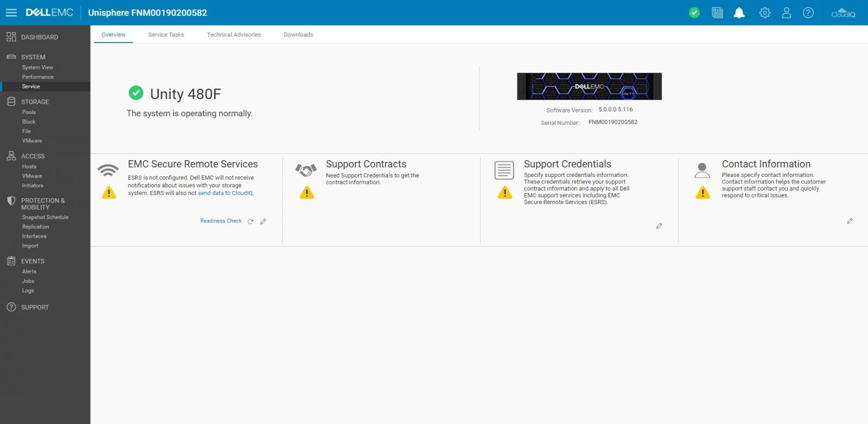The width and height of the screenshot is (868, 424).
Task: Open the user account icon
Action: [786, 12]
